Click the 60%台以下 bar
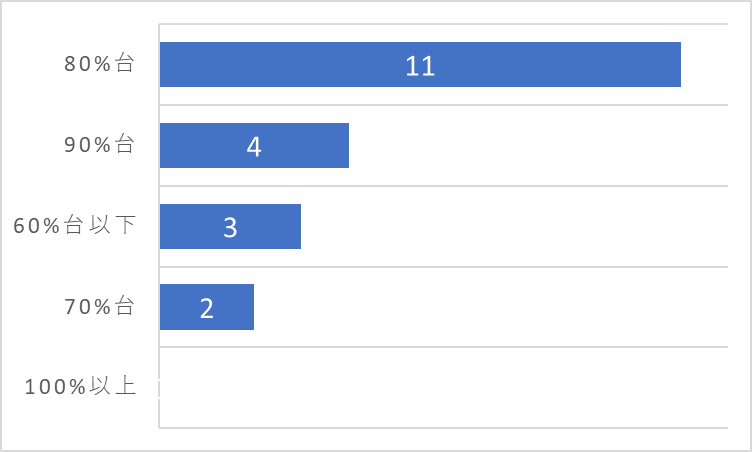The image size is (752, 452). (x=230, y=226)
